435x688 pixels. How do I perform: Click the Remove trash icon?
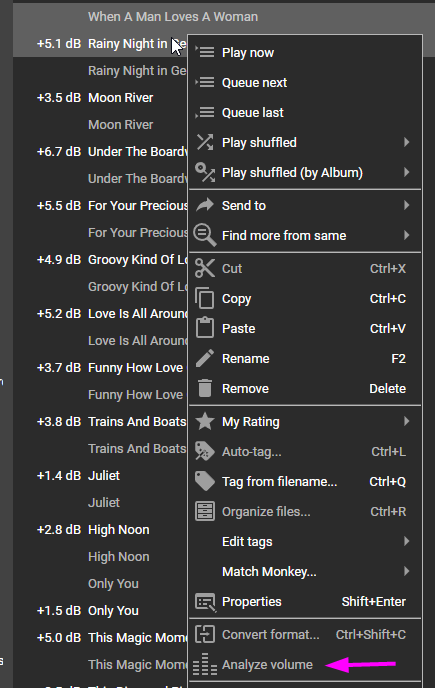click(x=205, y=388)
